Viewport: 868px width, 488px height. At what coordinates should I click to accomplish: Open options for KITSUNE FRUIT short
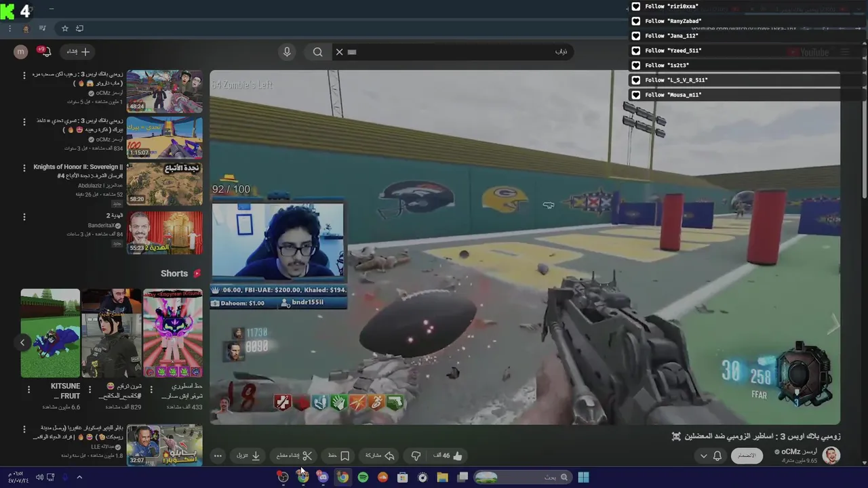28,389
